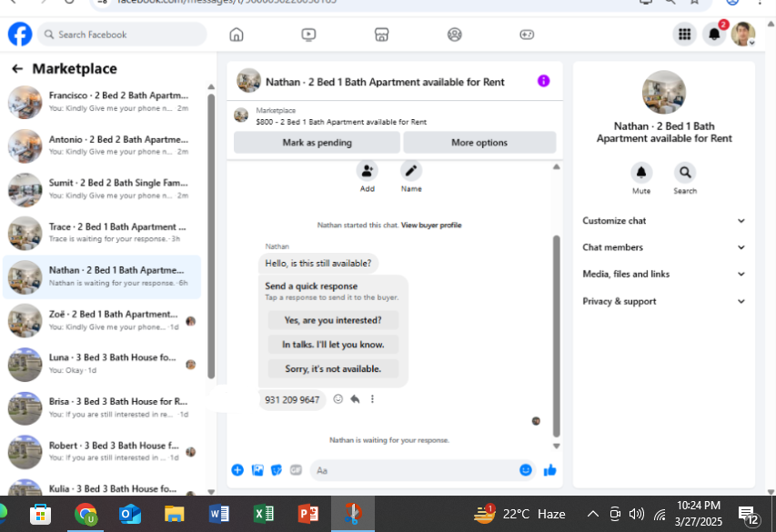Viewport: 776px width, 532px height.
Task: Send 'Yes, are you interested?' quick reply
Action: pyautogui.click(x=333, y=320)
